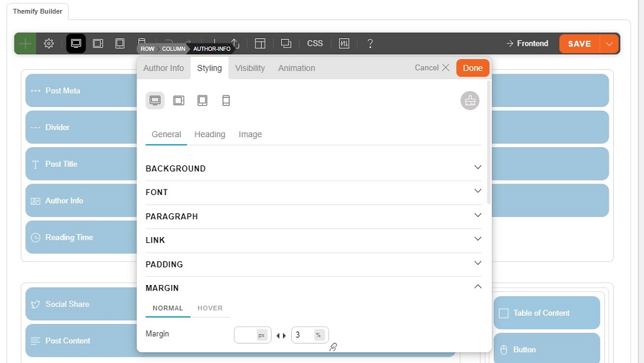
Task: Switch to Visibility tab
Action: (250, 68)
